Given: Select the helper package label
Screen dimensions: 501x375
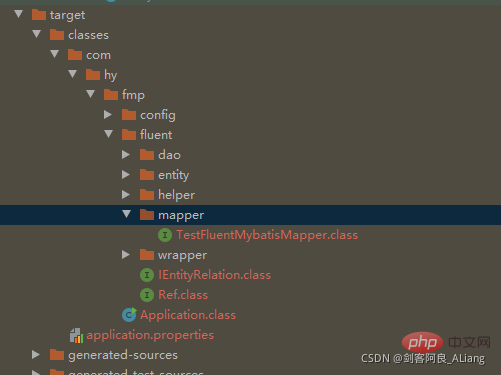Looking at the screenshot, I should [x=176, y=195].
